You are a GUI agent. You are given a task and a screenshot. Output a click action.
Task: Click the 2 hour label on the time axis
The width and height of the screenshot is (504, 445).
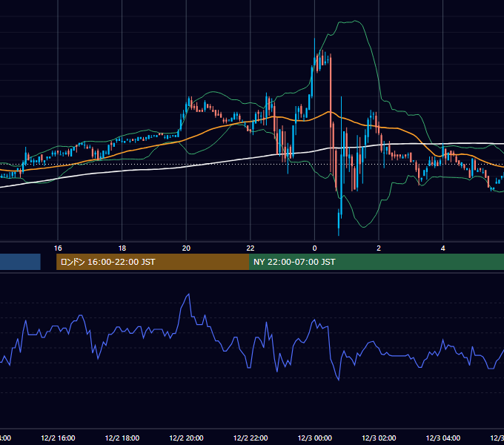point(379,248)
